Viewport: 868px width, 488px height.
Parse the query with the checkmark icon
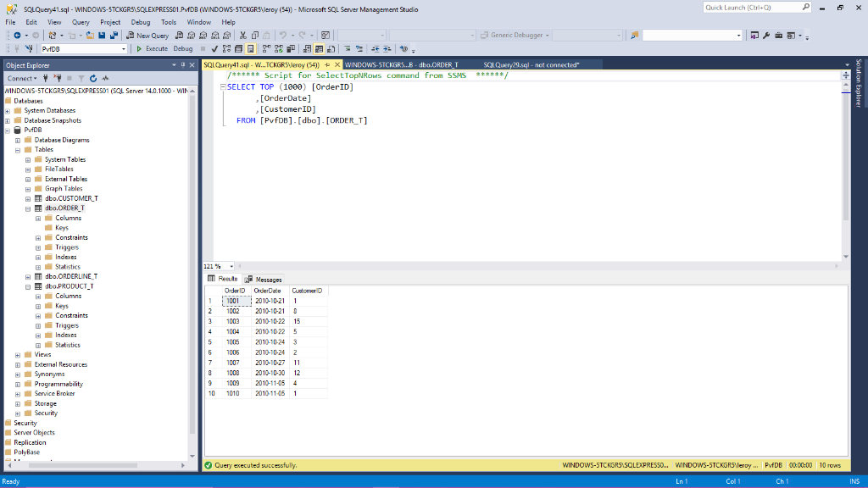point(214,48)
